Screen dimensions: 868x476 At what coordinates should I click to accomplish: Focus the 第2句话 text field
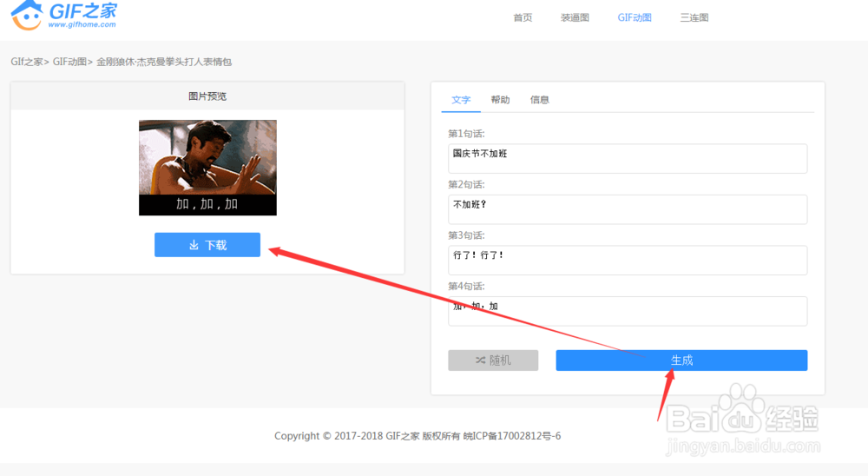[x=628, y=209]
